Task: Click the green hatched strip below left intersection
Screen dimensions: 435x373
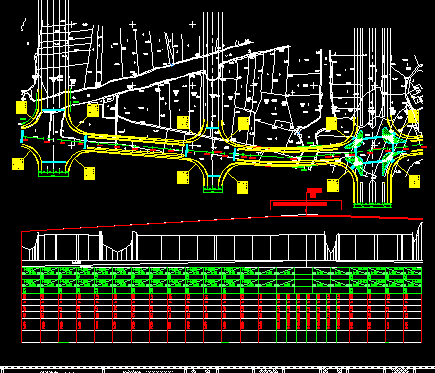Action: pyautogui.click(x=53, y=173)
